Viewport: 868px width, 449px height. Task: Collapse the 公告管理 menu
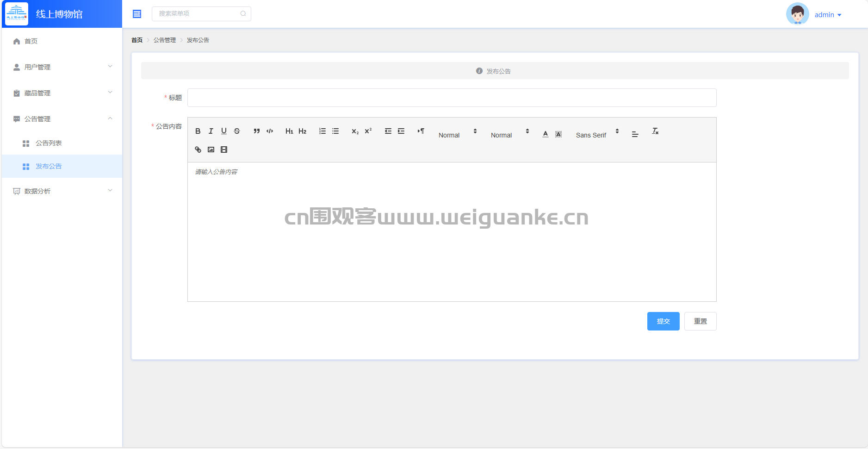(62, 119)
